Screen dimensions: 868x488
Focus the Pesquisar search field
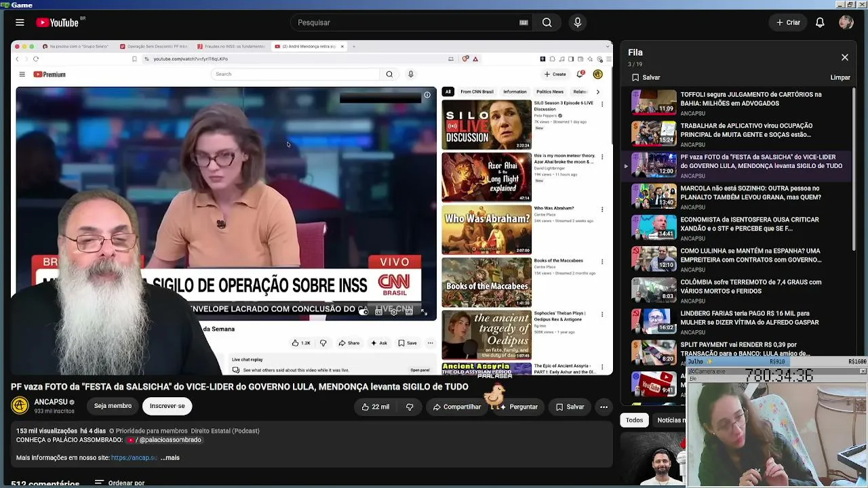pos(407,22)
